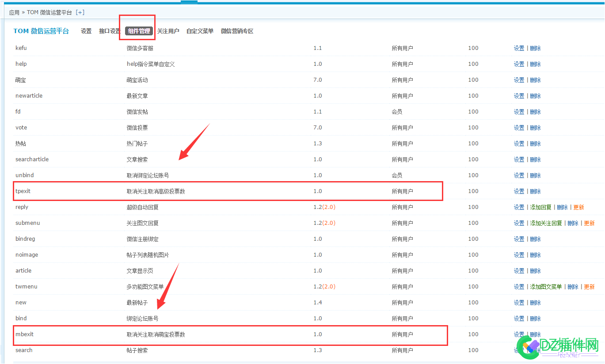Open 设置 for the kefu component
Viewport: 605px width, 364px height.
tap(519, 48)
